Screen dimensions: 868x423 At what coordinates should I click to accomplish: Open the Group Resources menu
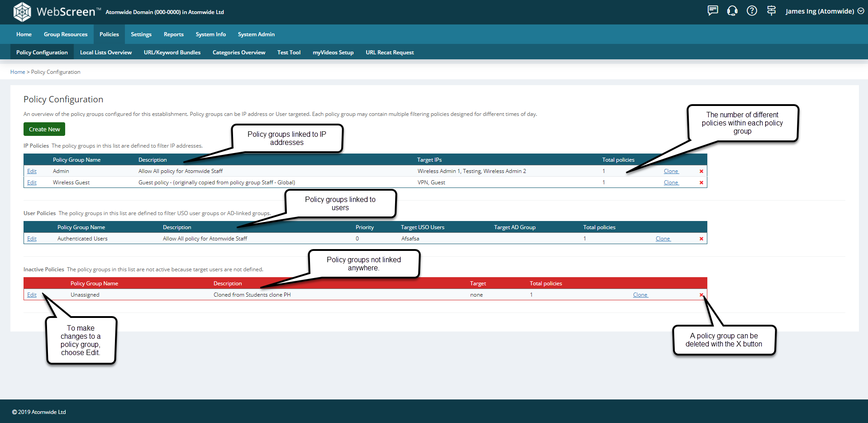click(x=66, y=34)
